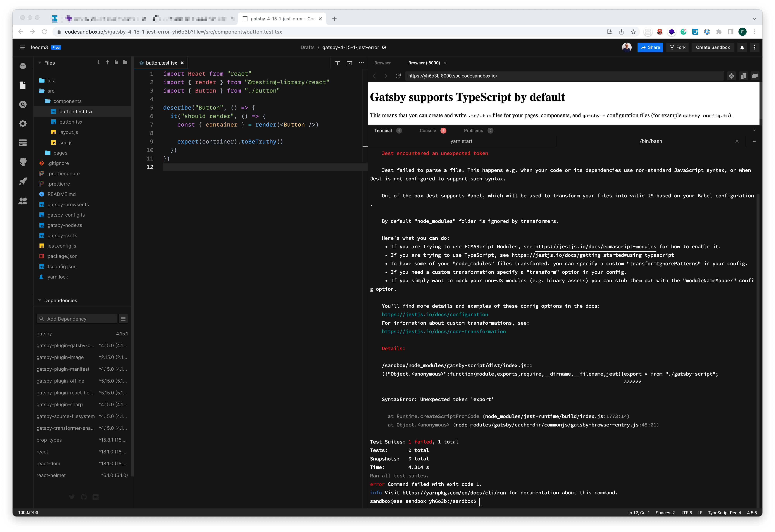Open the Search panel in the activity bar
This screenshot has height=532, width=775.
(x=23, y=104)
